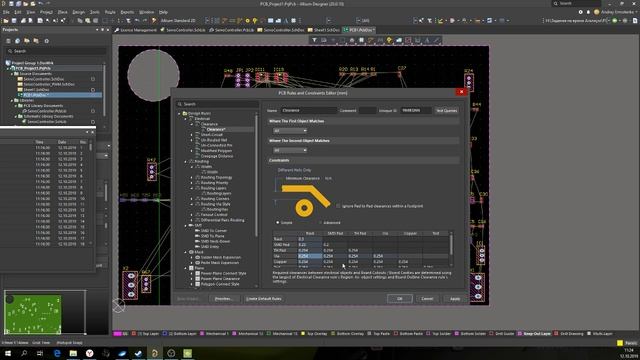
Task: Expand the Fanout Control rule node
Action: 192,215
